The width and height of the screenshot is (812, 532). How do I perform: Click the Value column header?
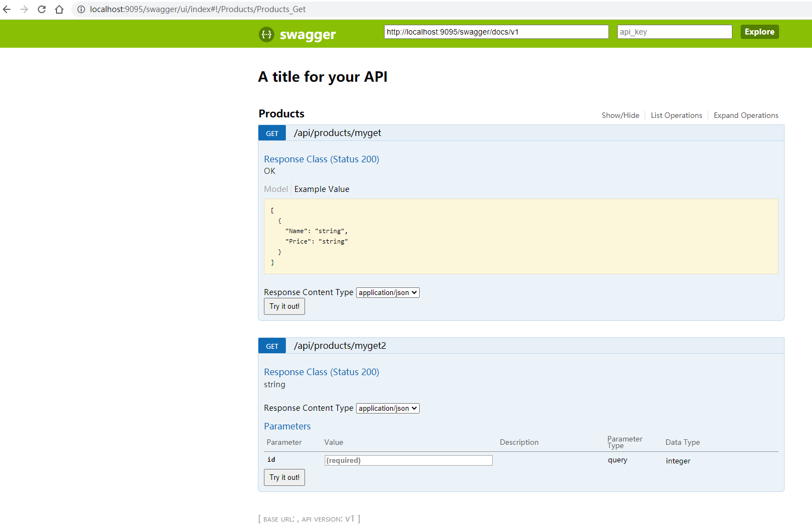coord(334,442)
